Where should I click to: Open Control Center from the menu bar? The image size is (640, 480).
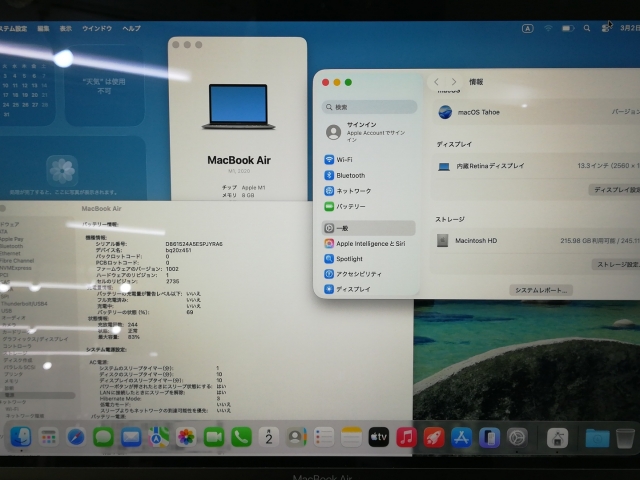[606, 28]
